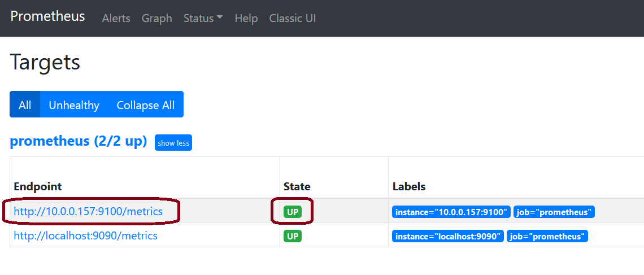This screenshot has width=644, height=275.
Task: Collapse targets with show less button
Action: tap(173, 143)
